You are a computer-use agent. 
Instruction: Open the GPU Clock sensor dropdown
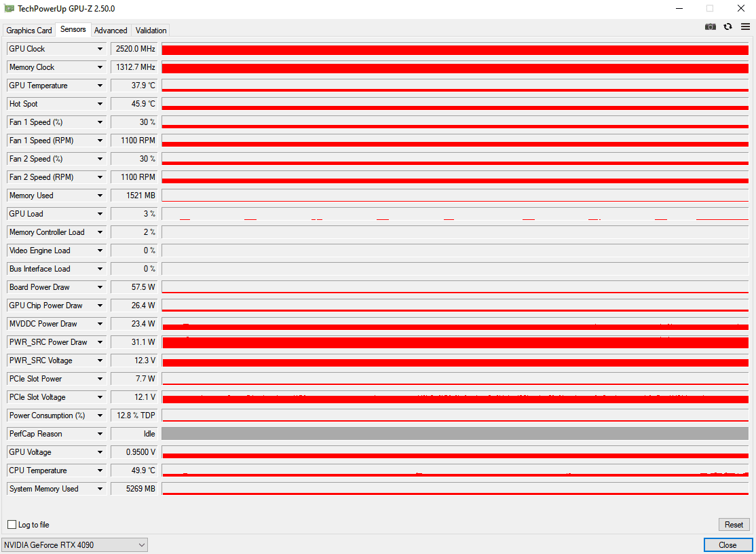100,49
